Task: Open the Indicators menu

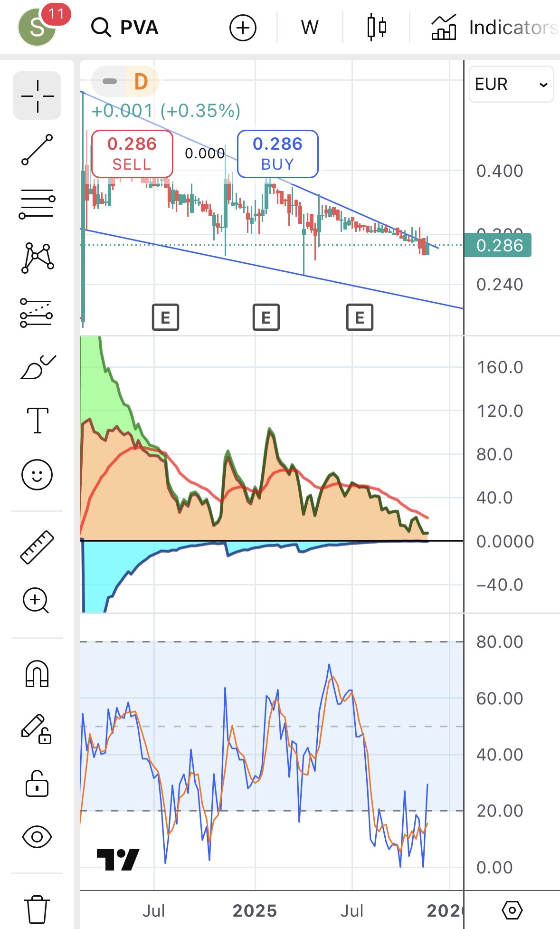Action: 494,28
